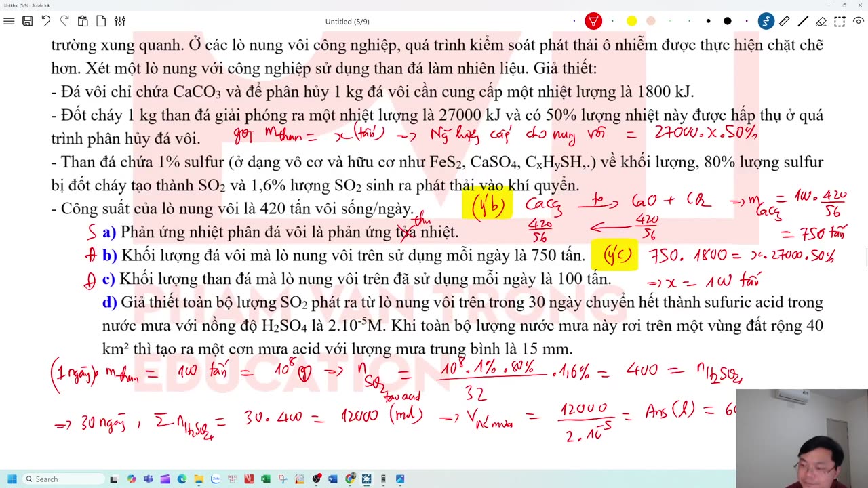Open Zalo from the taskbar
868x488 pixels.
pyautogui.click(x=216, y=479)
